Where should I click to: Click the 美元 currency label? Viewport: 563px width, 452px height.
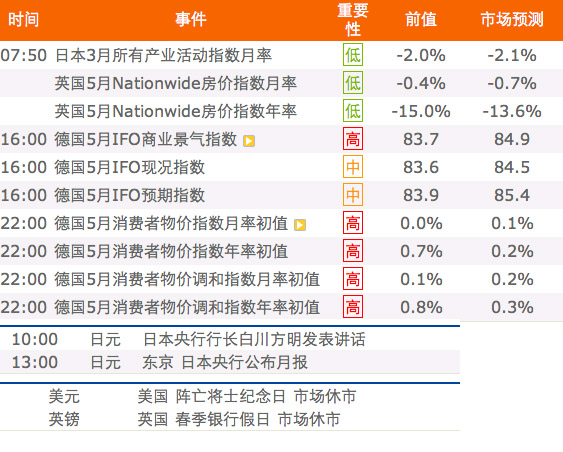(64, 397)
